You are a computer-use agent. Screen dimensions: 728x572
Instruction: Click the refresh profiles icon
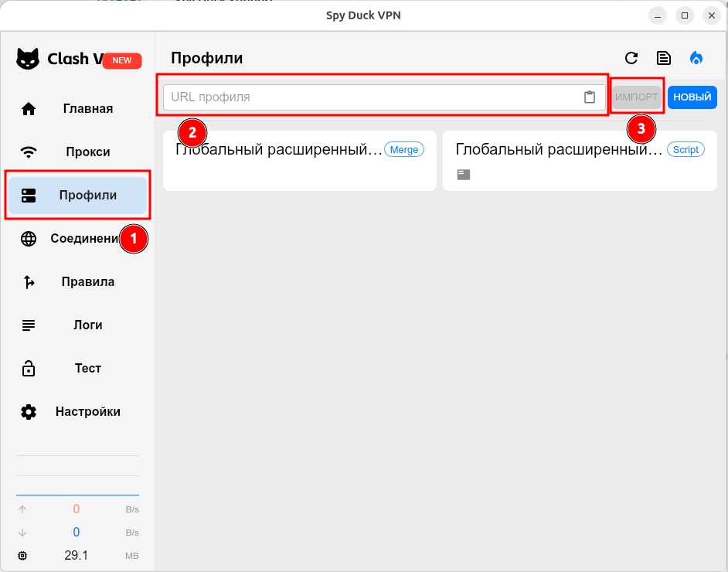click(x=631, y=58)
